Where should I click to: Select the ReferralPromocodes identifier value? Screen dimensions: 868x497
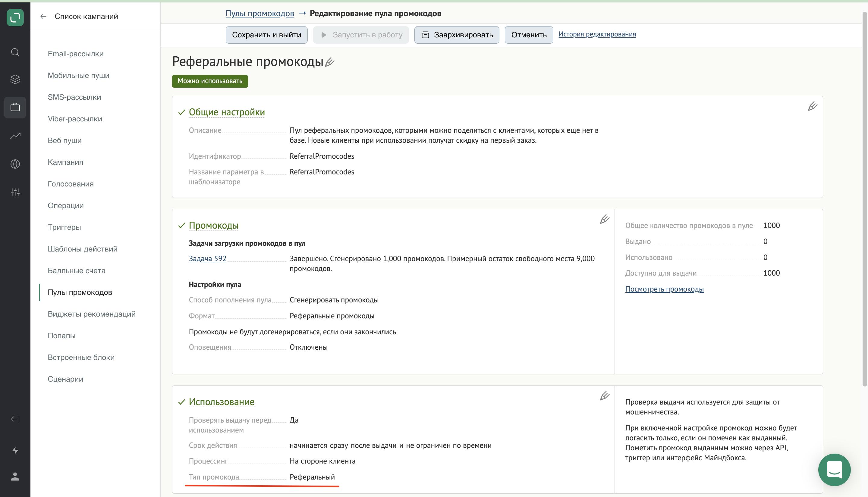coord(322,156)
